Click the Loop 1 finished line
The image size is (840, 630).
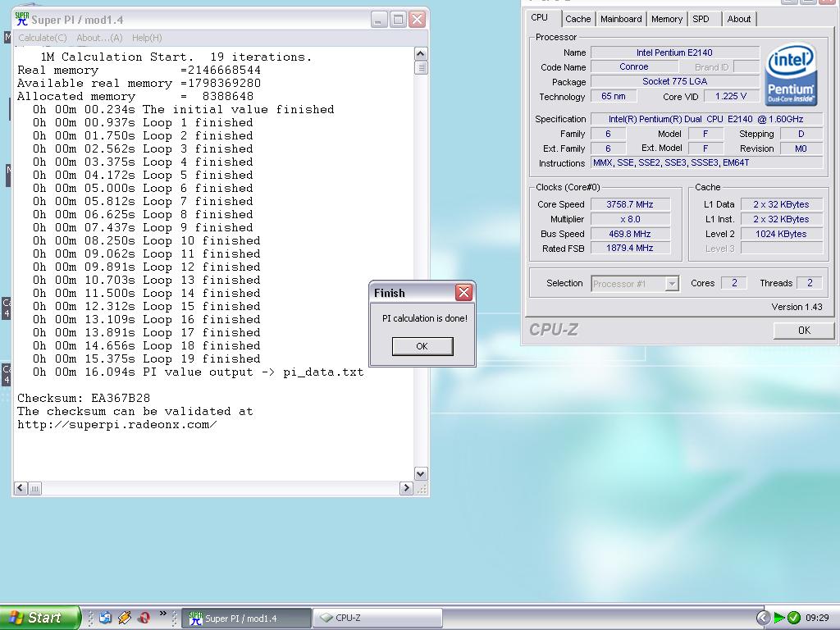tap(143, 123)
